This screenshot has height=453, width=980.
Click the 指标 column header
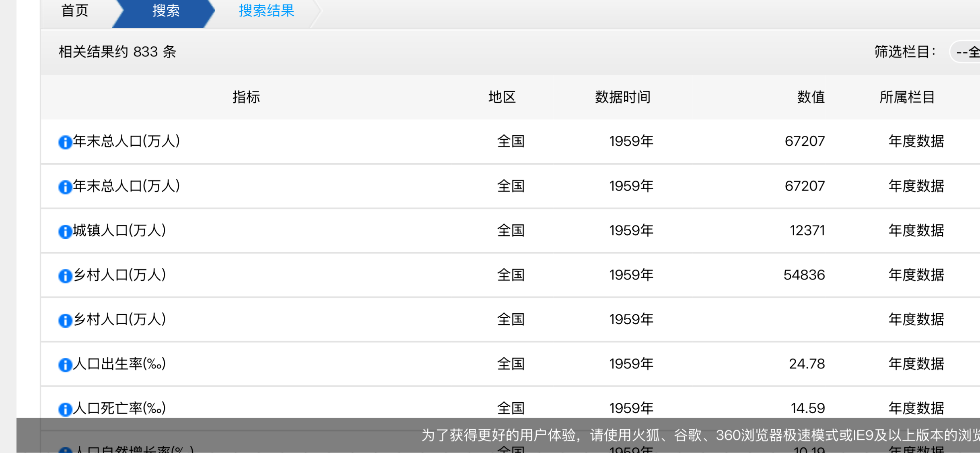[x=246, y=97]
